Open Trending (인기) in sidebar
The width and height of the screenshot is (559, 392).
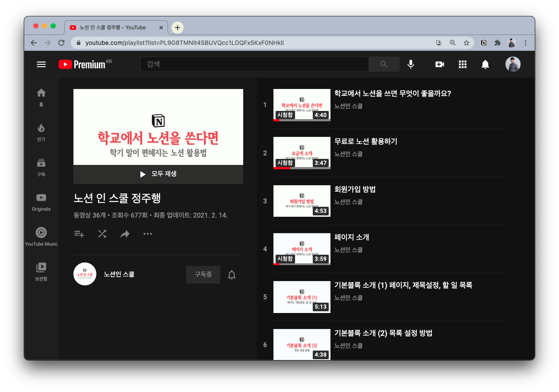click(41, 132)
